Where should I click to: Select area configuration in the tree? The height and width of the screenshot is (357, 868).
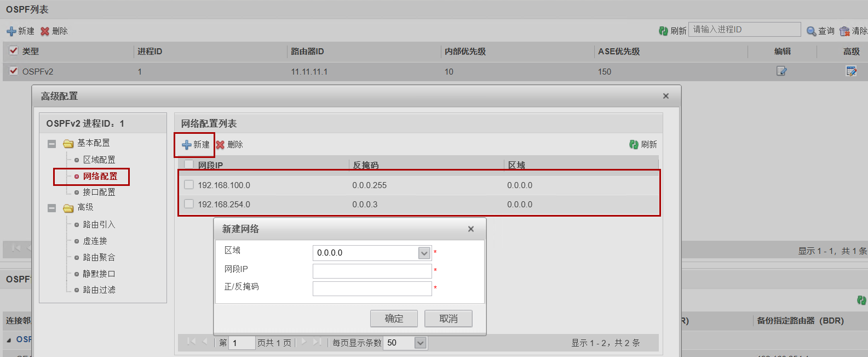(x=99, y=160)
